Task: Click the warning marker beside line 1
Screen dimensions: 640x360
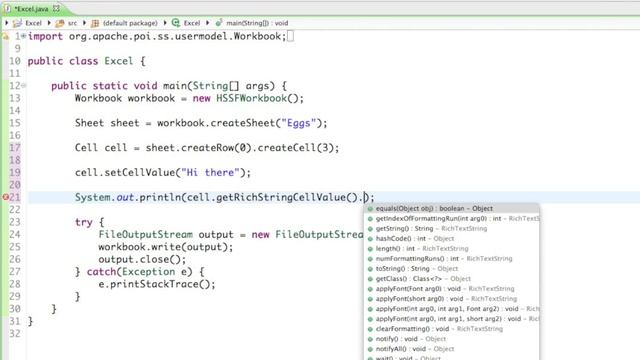Action: pos(5,36)
